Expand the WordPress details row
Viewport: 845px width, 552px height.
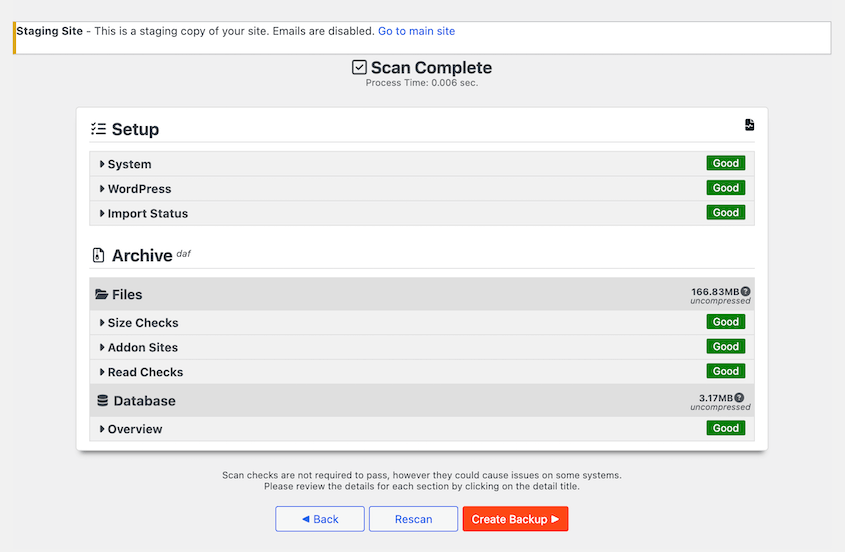pos(139,189)
